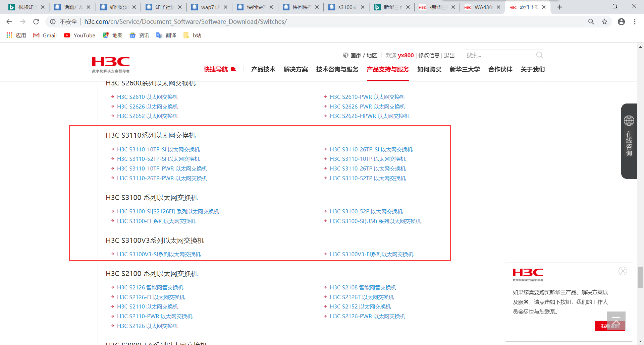Open H3C S3100V3-EI系列以太网交换机 link
This screenshot has width=644, height=345.
pos(372,254)
